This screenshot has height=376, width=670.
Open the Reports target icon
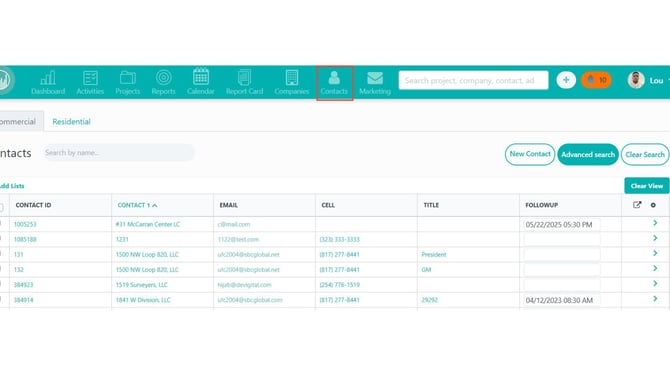pos(163,78)
